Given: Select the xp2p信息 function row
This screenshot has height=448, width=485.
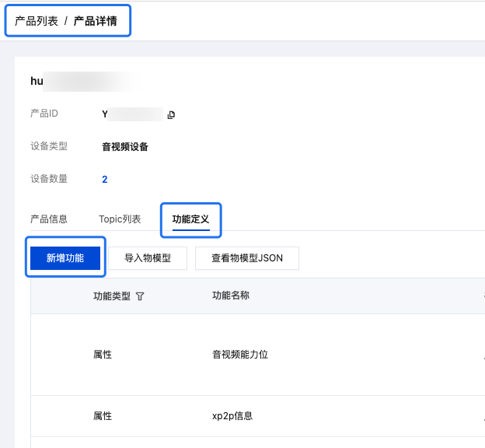Looking at the screenshot, I should pyautogui.click(x=258, y=416).
